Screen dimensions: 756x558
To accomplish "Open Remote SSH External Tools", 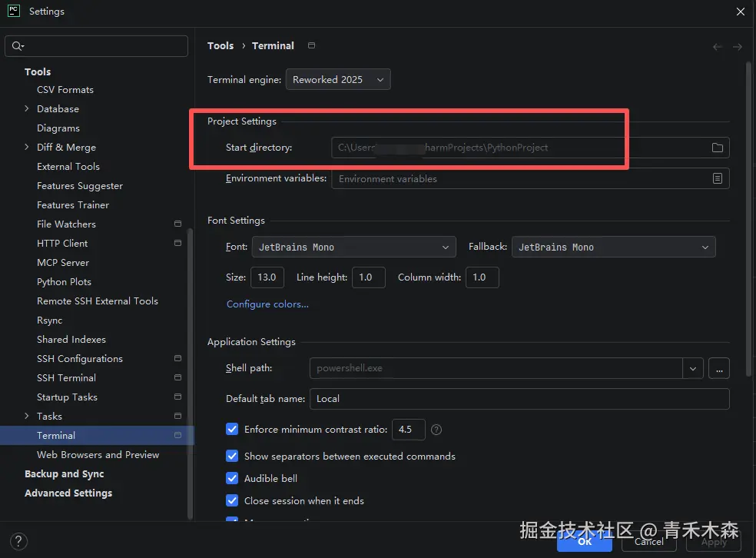I will (98, 301).
